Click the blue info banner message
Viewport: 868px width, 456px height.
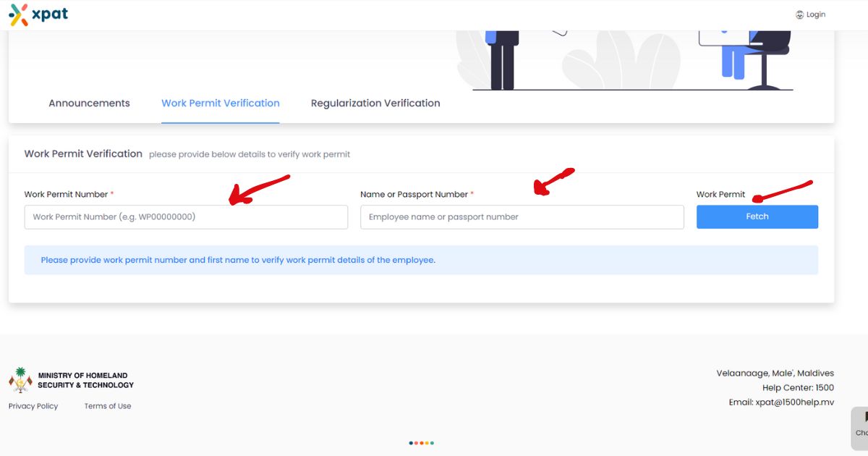tap(238, 260)
